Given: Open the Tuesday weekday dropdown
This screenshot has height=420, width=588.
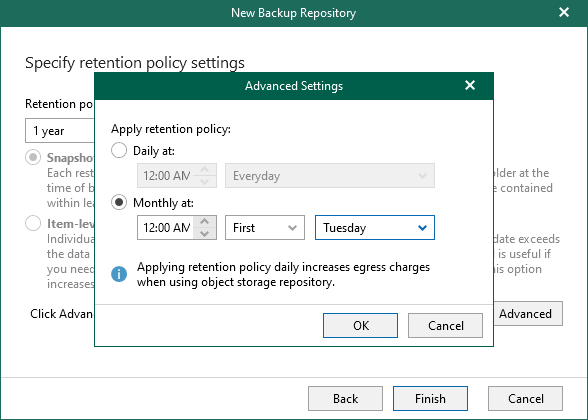Looking at the screenshot, I should 375,228.
